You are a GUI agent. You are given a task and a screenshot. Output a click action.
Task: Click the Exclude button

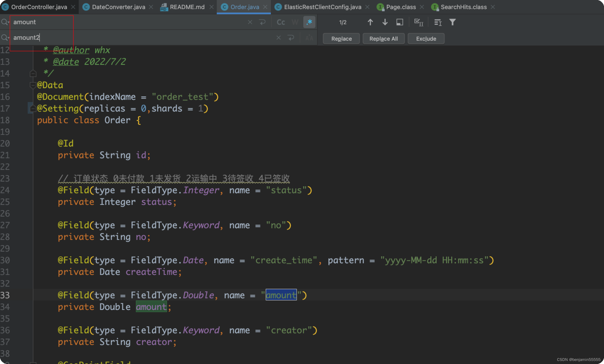(426, 39)
